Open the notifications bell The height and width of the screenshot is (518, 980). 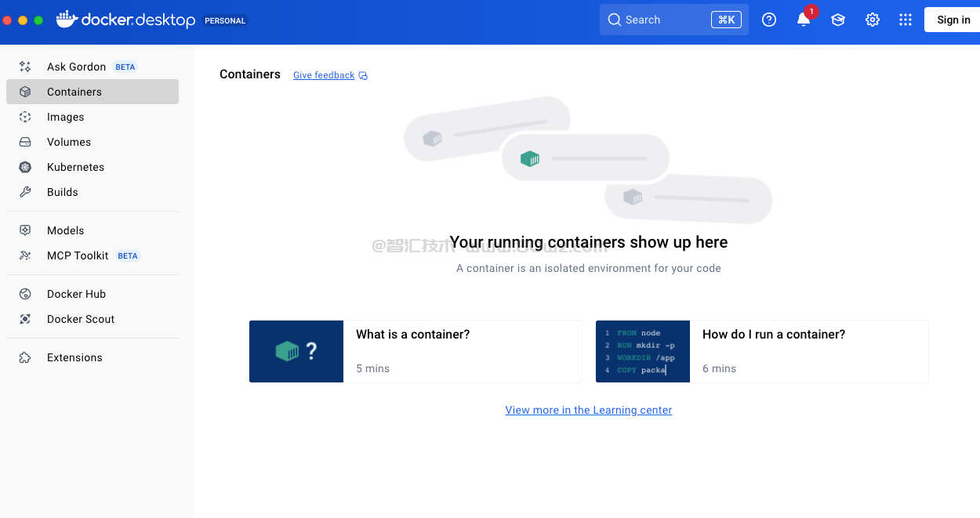[804, 20]
